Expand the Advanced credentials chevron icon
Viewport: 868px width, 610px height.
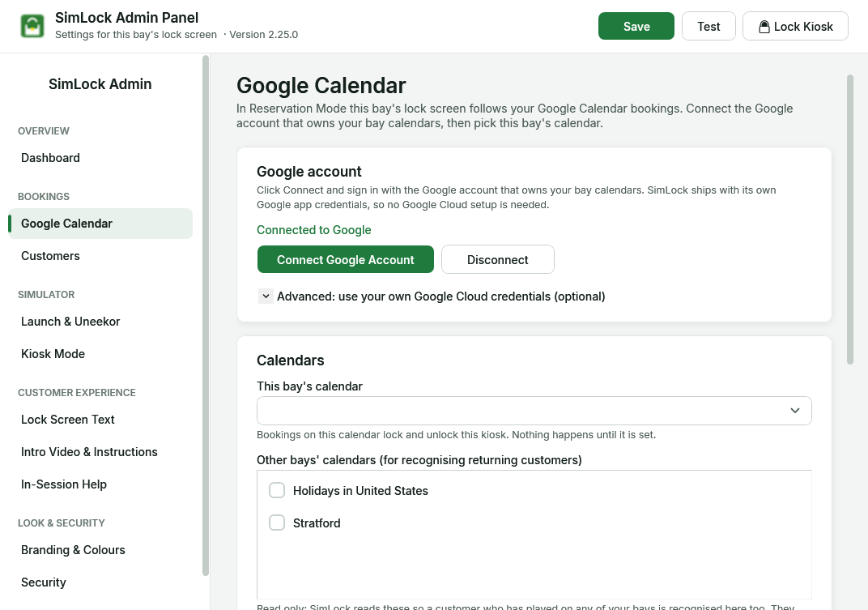(266, 296)
